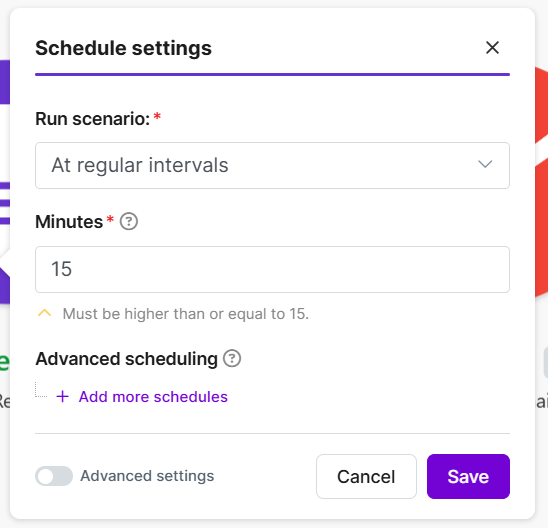548x528 pixels.
Task: Click the 'Must be higher than' hint
Action: tap(186, 314)
